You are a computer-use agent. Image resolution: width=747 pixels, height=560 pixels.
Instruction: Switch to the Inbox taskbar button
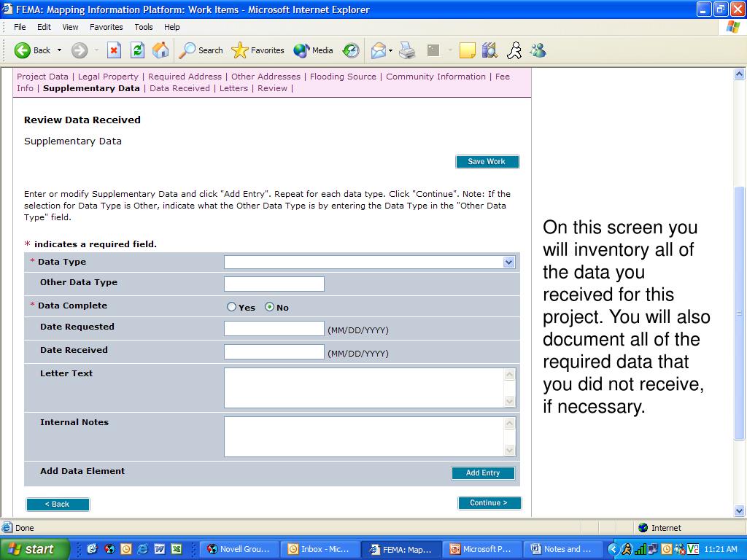point(320,549)
